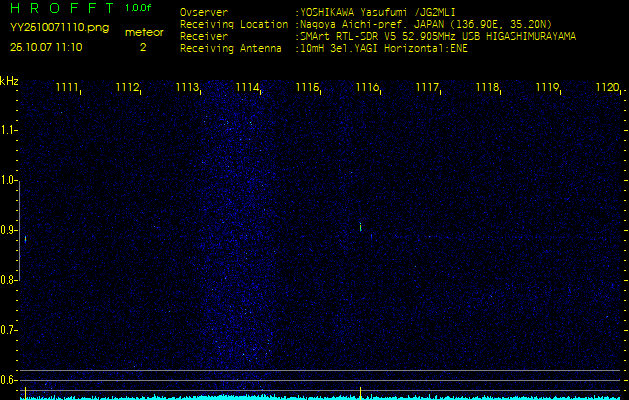
Task: Click the Nagoya Aichi-pref. JAPAN location value
Action: (426, 24)
